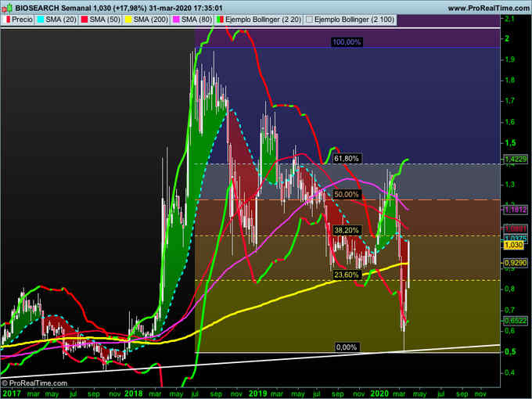Select the SMA (50) legend item
The width and height of the screenshot is (532, 399).
[101, 20]
